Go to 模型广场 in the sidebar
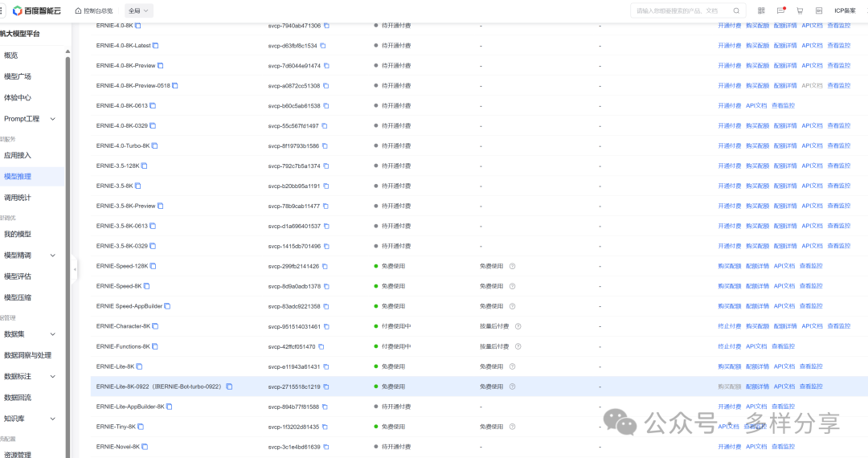This screenshot has width=868, height=458. coord(18,76)
